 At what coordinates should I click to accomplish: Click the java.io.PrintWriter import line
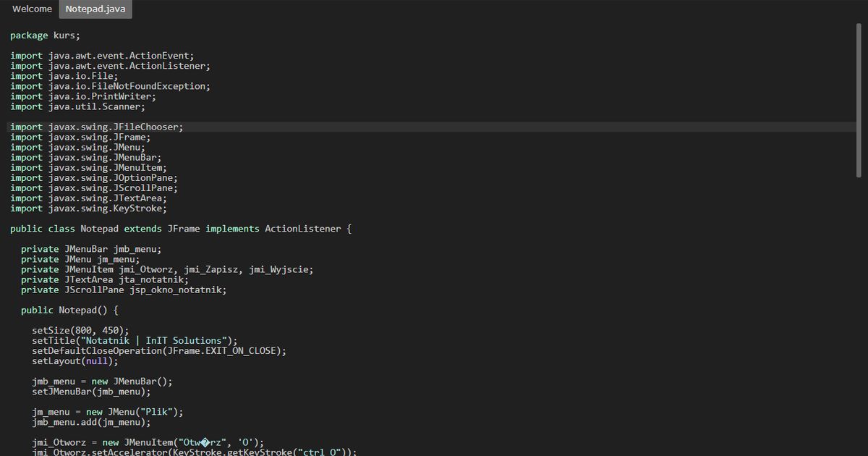[83, 96]
